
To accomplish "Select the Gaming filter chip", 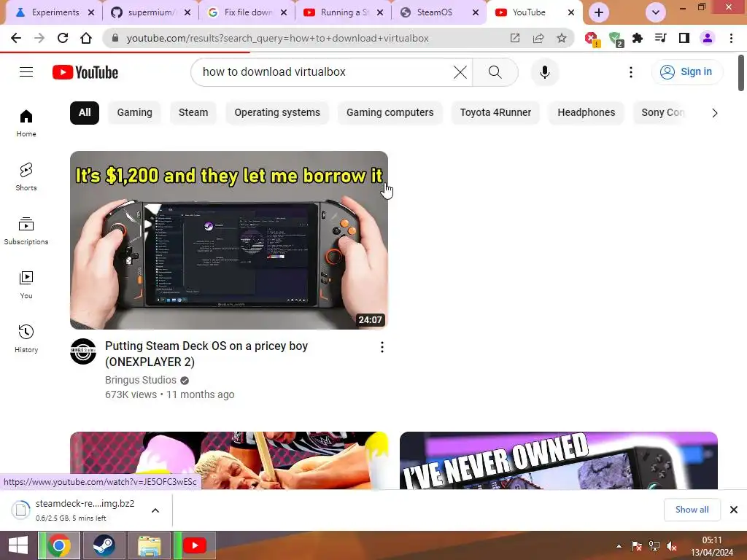I will click(134, 113).
